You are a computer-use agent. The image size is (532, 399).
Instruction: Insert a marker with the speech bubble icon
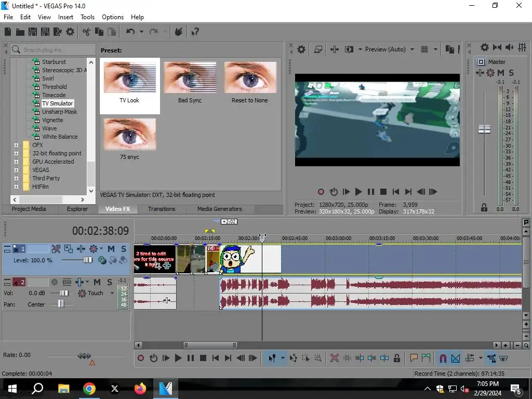(x=414, y=358)
